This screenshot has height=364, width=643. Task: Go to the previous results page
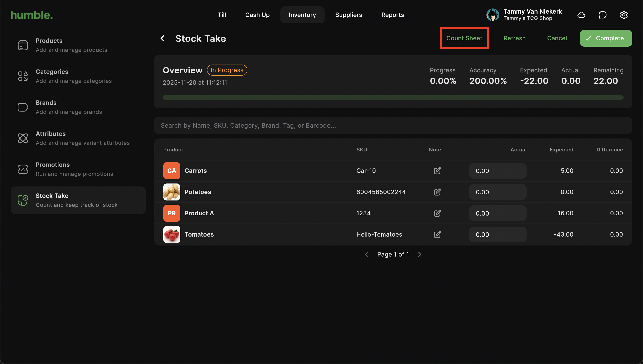pyautogui.click(x=367, y=254)
